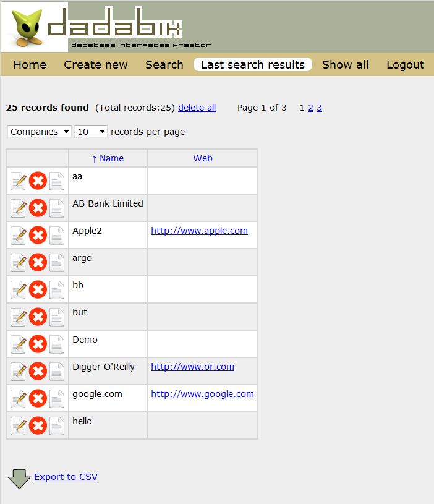
Task: Delete the Demo record
Action: point(38,344)
